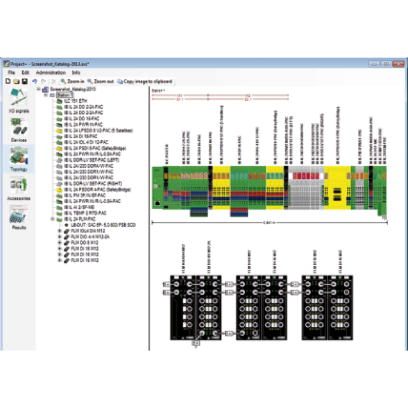This screenshot has width=408, height=408.
Task: Select the large yellow safety module in diagram
Action: coord(337,188)
